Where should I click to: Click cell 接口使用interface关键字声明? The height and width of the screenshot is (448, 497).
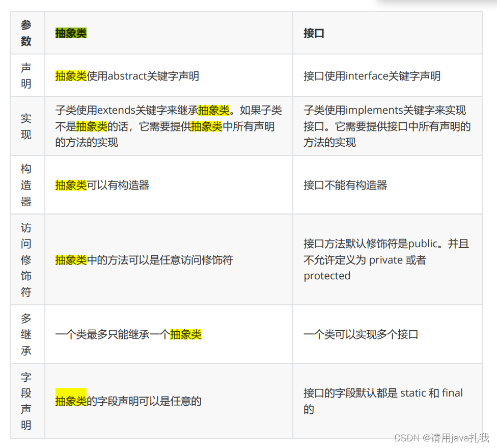[x=388, y=75]
